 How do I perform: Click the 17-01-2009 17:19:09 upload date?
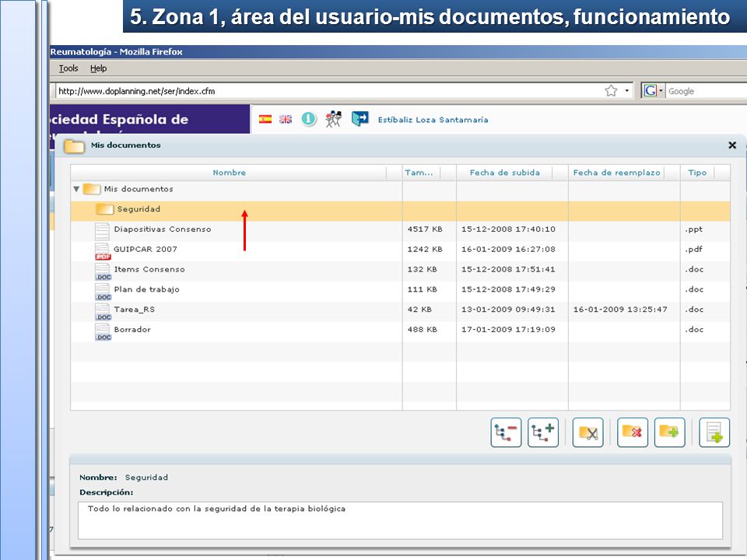[508, 330]
